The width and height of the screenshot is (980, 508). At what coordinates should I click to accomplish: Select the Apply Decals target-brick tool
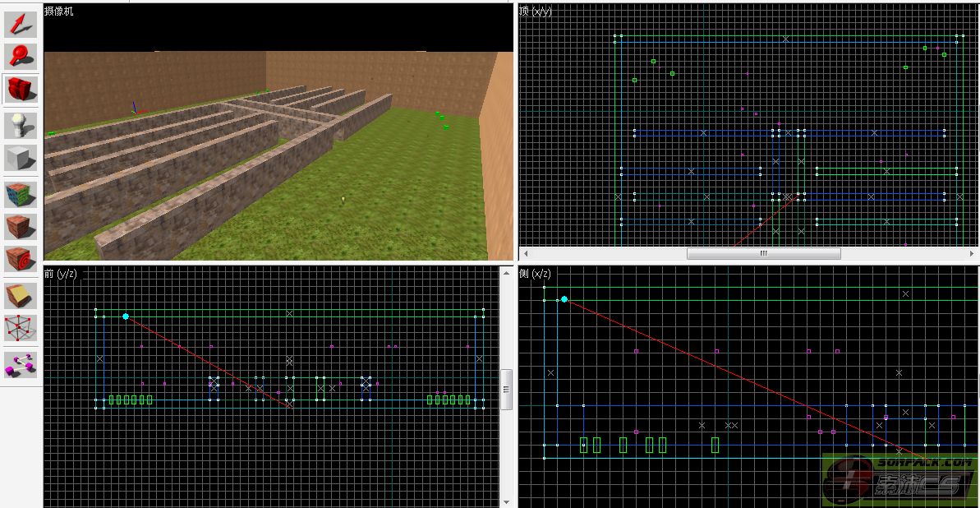21,259
